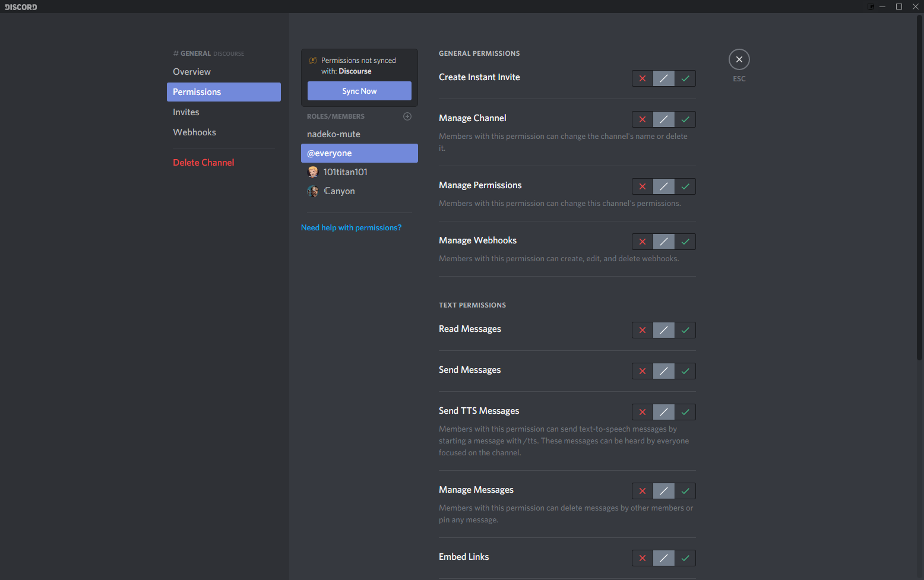Deny Create Instant Invite with red X
The image size is (924, 580).
[x=642, y=78]
